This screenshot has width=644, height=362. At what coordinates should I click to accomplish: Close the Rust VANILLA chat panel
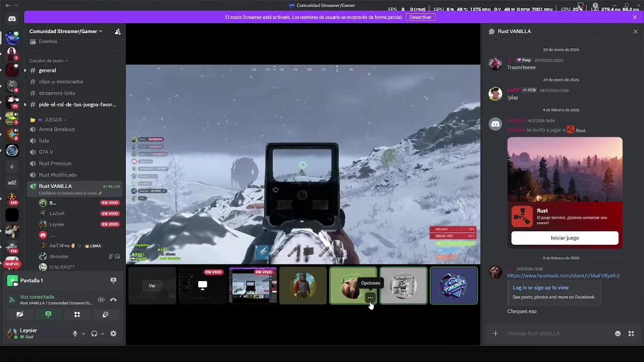(635, 31)
